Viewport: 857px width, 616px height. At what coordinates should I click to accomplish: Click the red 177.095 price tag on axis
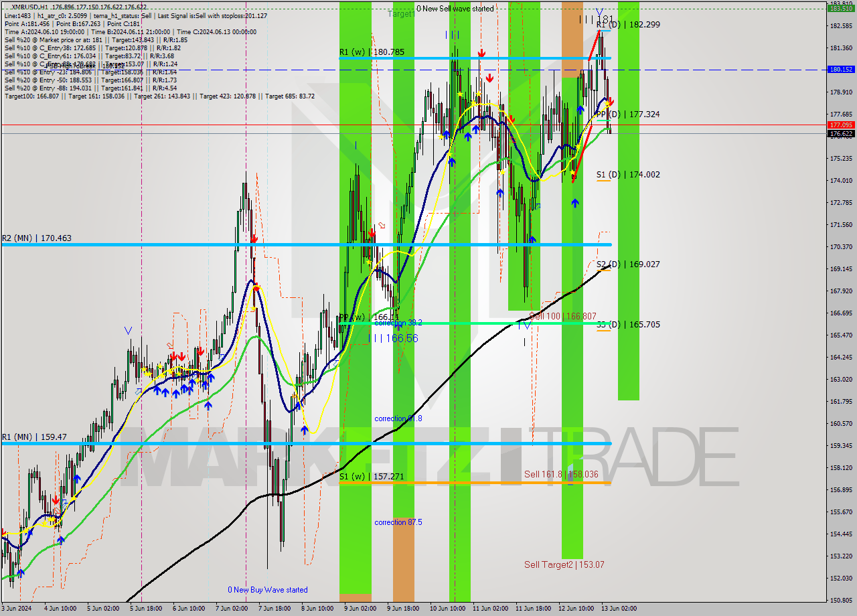[841, 125]
